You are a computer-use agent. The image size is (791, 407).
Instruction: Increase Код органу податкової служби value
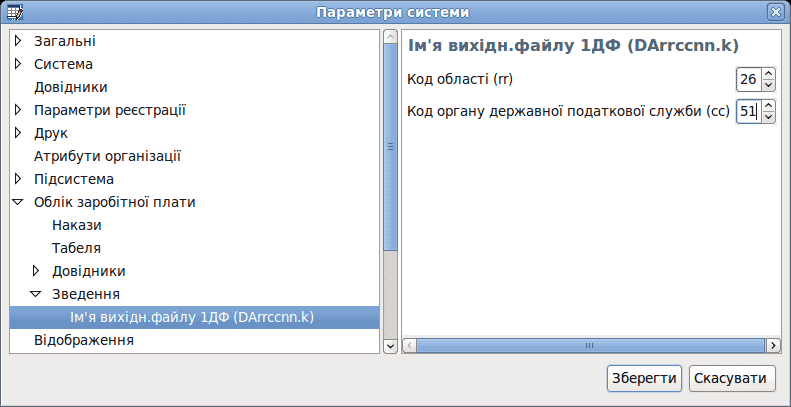[x=768, y=106]
